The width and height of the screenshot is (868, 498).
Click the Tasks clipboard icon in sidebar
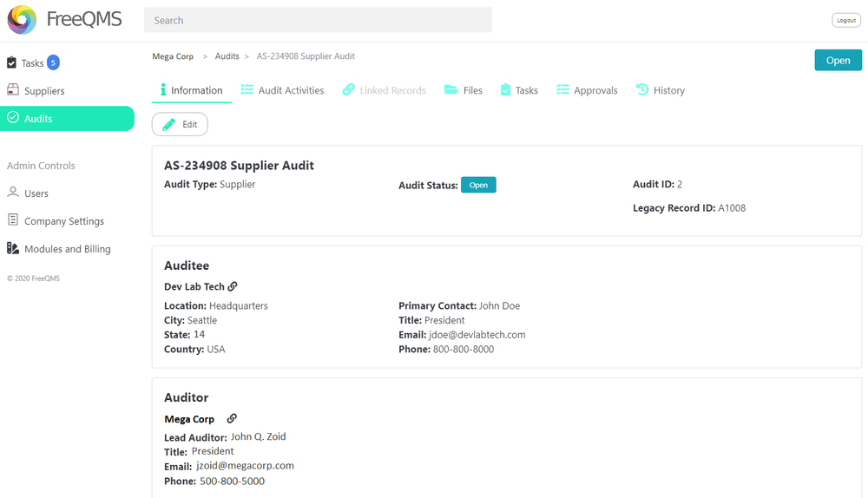coord(11,62)
